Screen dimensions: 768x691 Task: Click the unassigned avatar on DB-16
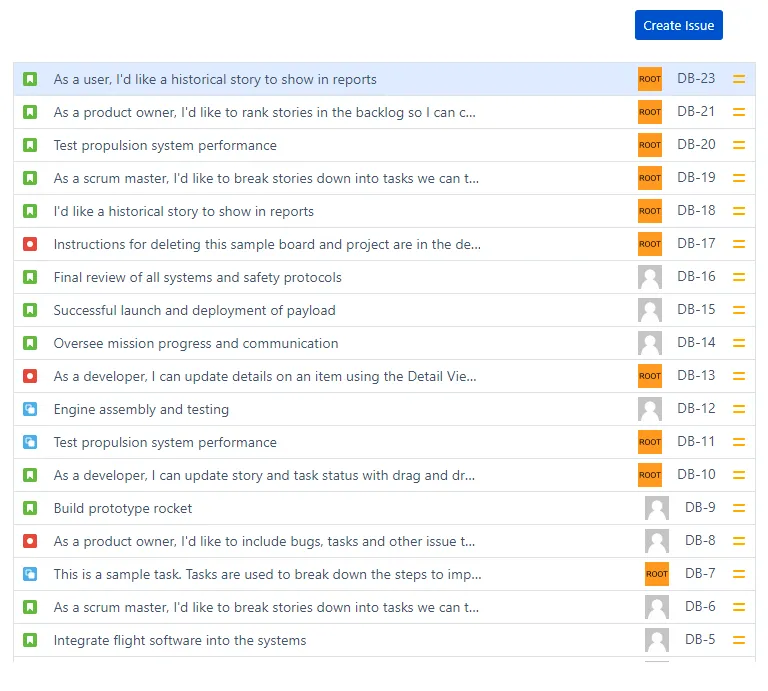pyautogui.click(x=649, y=277)
